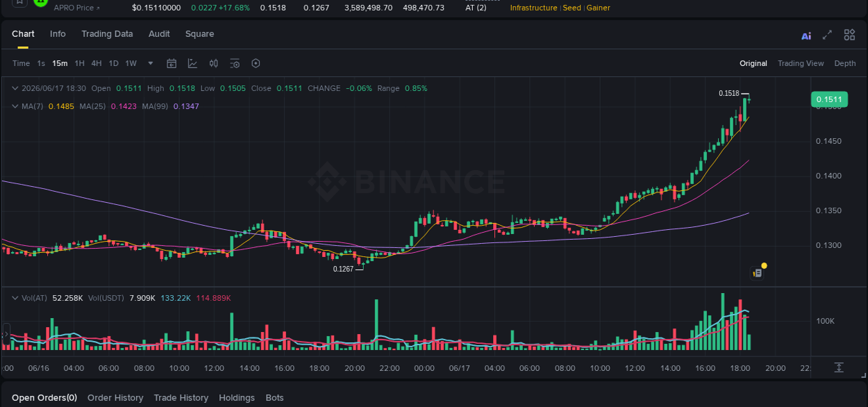
Task: Click the Seed tag link
Action: [x=572, y=8]
